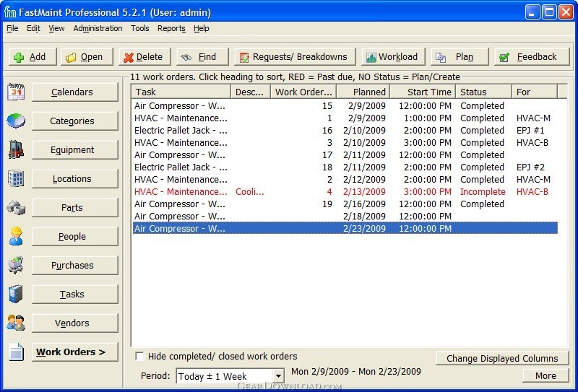This screenshot has height=392, width=578.
Task: Click the building icon beside Locations
Action: coord(16,179)
